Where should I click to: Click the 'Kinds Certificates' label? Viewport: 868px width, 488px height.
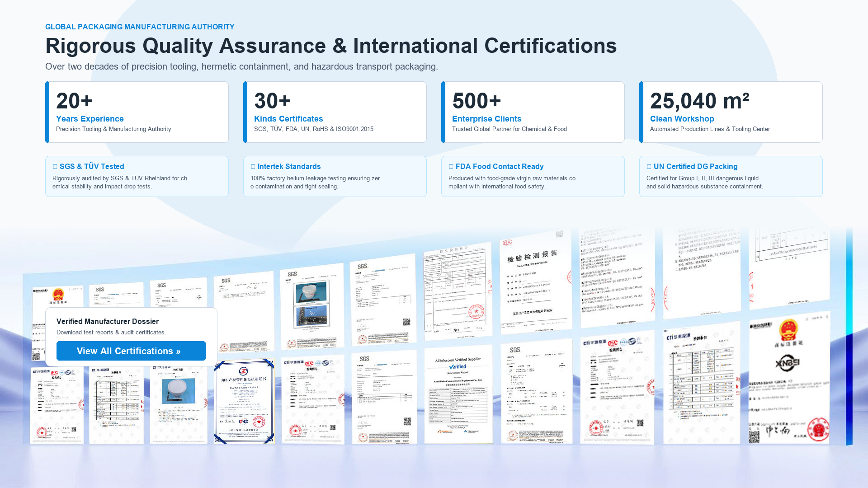pos(288,119)
